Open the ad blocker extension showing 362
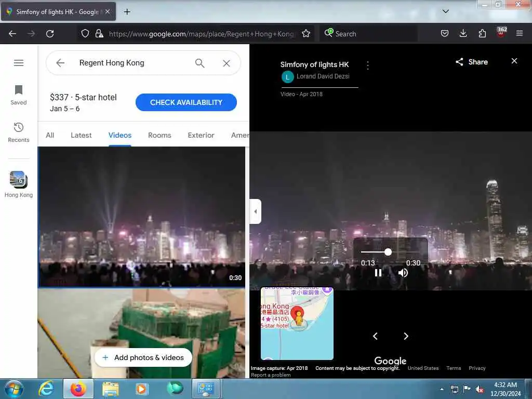 click(501, 33)
